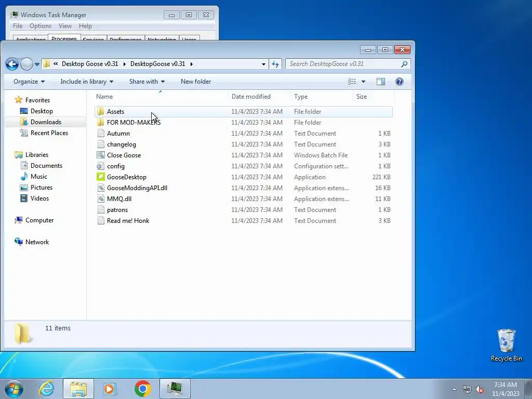Open Windows Explorer taskbar button
This screenshot has height=399, width=532.
(78, 389)
